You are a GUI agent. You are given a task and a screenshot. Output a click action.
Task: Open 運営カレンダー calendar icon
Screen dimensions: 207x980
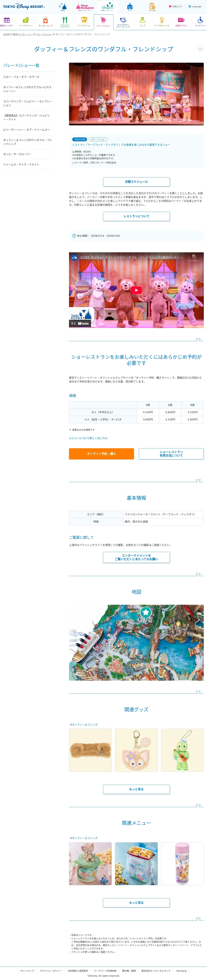click(6, 22)
